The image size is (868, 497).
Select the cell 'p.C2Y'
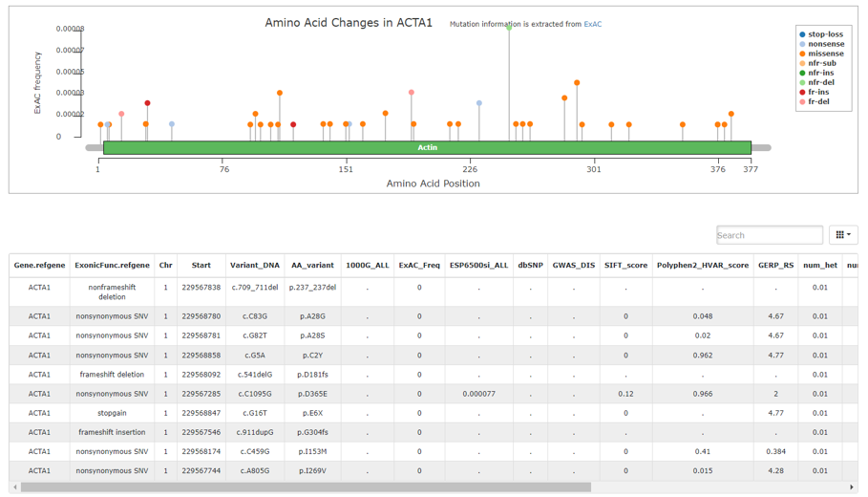tap(312, 356)
